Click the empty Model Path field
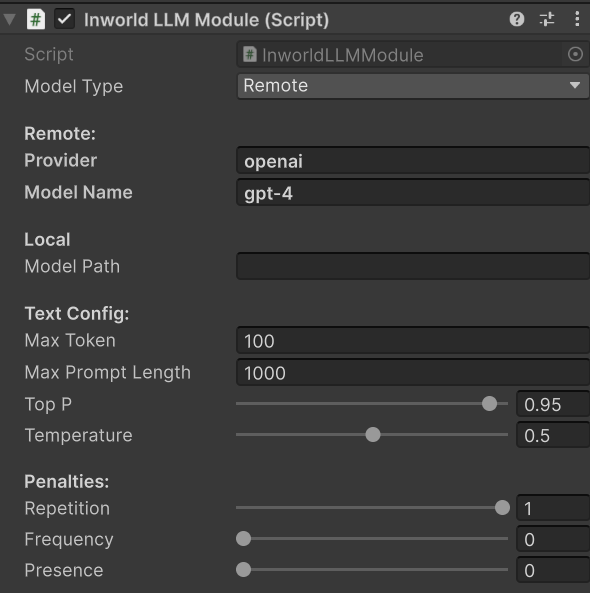This screenshot has width=590, height=593. pos(413,266)
